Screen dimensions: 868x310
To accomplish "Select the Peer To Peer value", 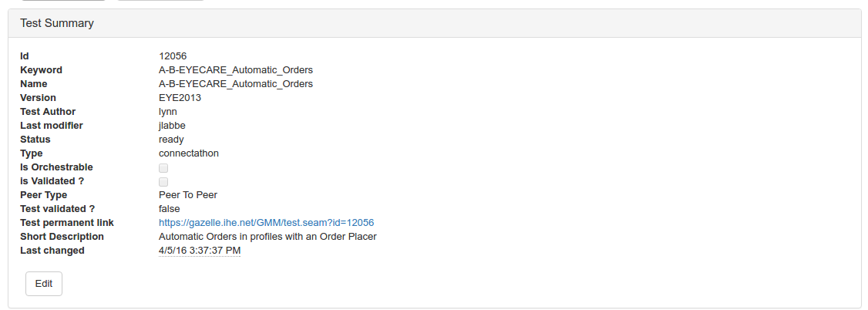I will tap(187, 195).
